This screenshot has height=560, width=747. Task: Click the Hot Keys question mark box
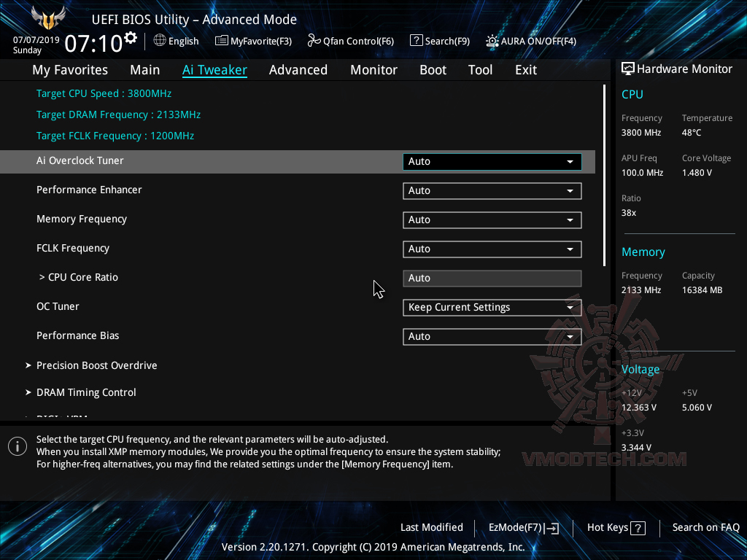(638, 528)
